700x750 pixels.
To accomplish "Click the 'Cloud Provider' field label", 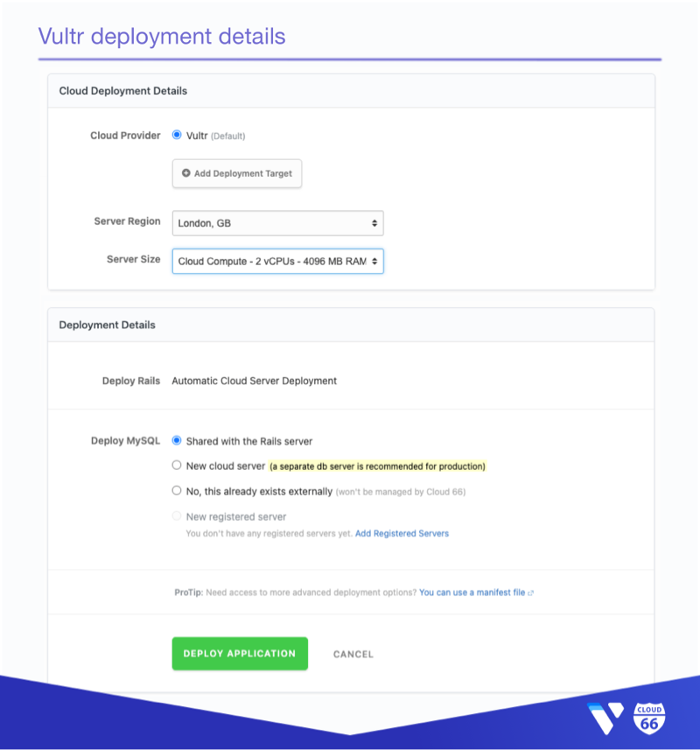I will (125, 136).
